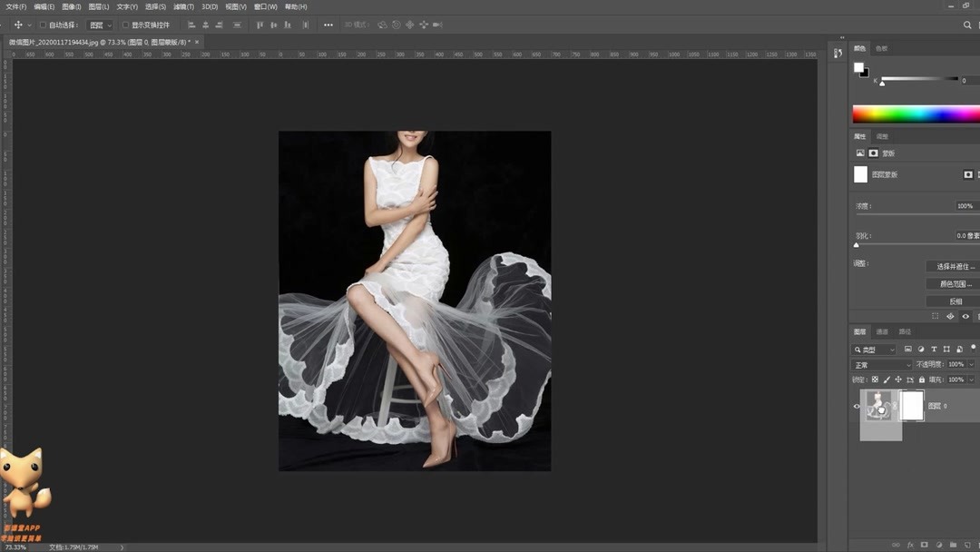980x552 pixels.
Task: Click the 选择并遮住... button
Action: 955,267
